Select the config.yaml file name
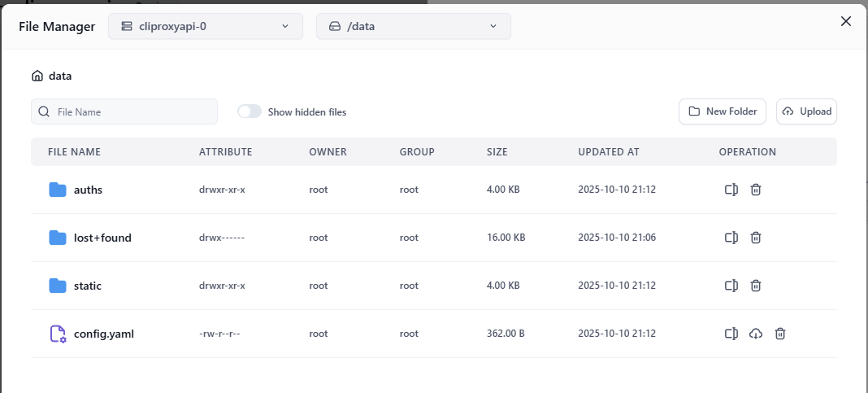This screenshot has height=393, width=868. point(103,334)
